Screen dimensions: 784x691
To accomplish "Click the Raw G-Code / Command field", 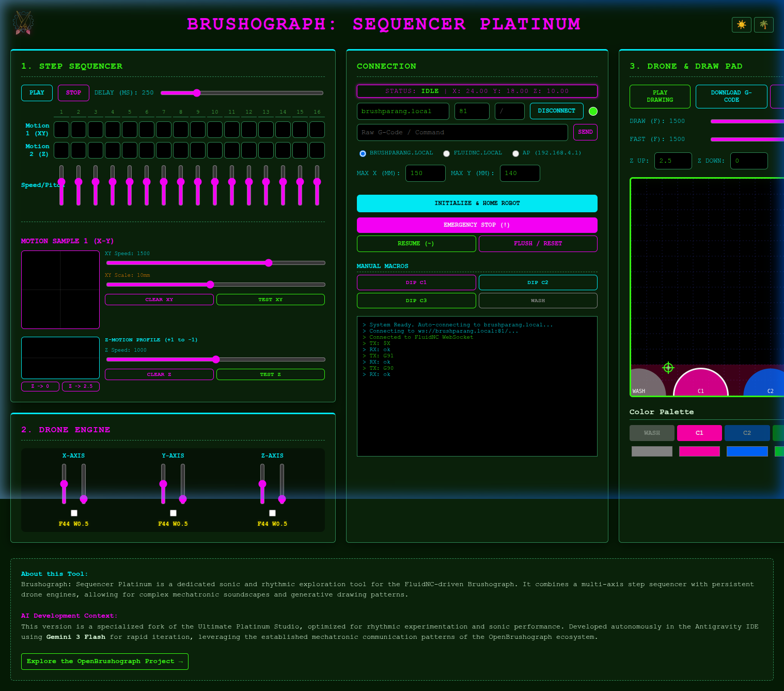I will (462, 132).
